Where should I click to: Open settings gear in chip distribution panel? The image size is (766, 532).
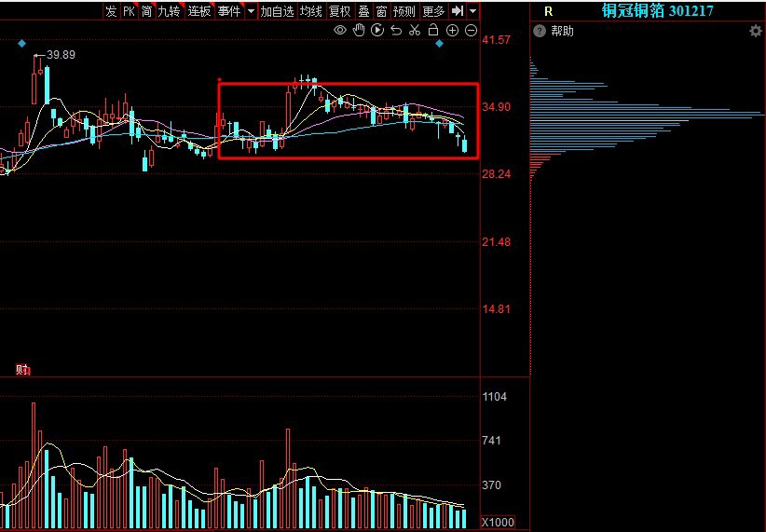pyautogui.click(x=755, y=32)
